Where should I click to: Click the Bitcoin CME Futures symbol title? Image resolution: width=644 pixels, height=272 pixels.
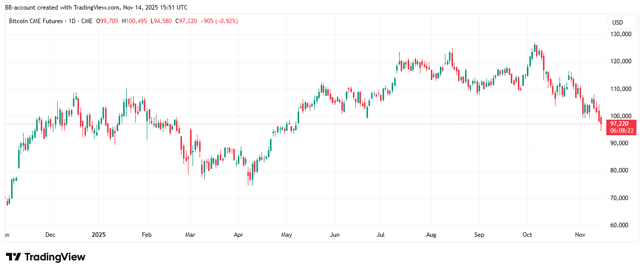[36, 21]
